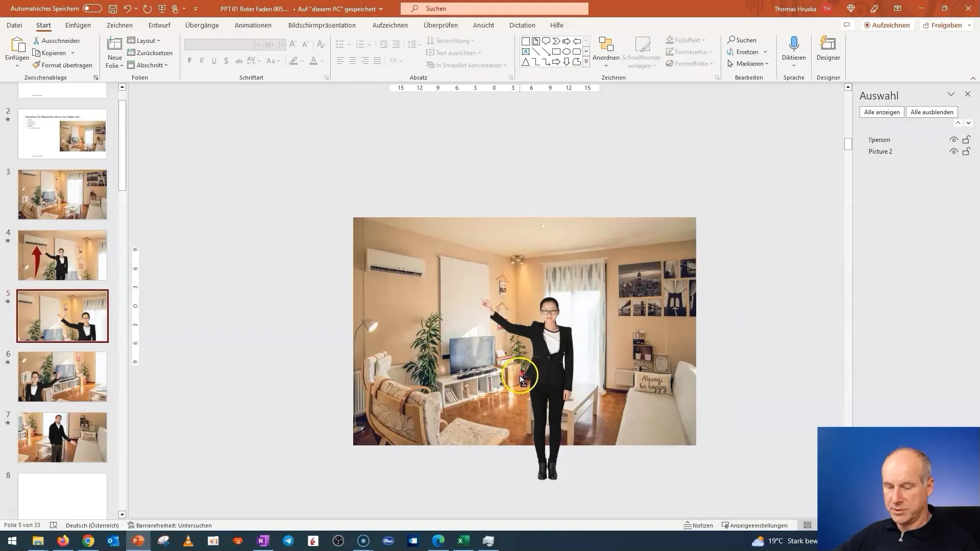Click Alle anzeigen button in Auswahl panel

(883, 112)
